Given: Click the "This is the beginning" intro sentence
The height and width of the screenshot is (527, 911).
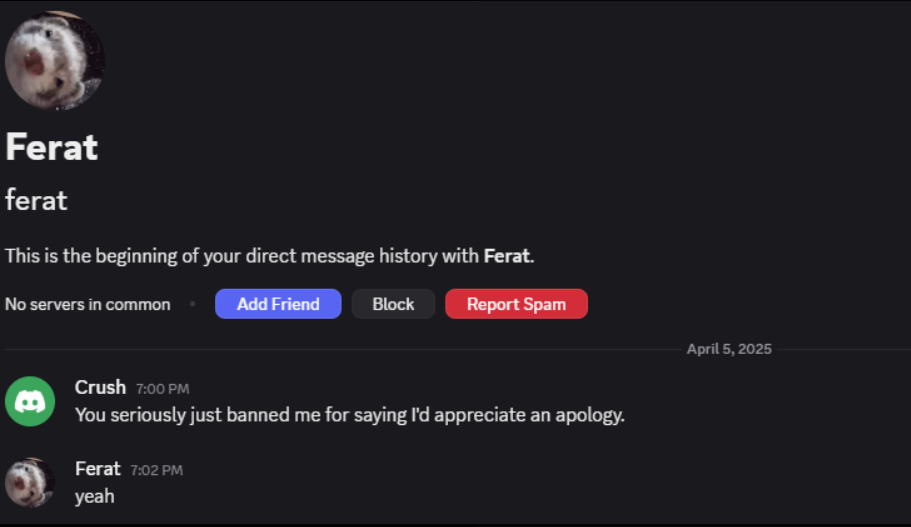Looking at the screenshot, I should (270, 256).
